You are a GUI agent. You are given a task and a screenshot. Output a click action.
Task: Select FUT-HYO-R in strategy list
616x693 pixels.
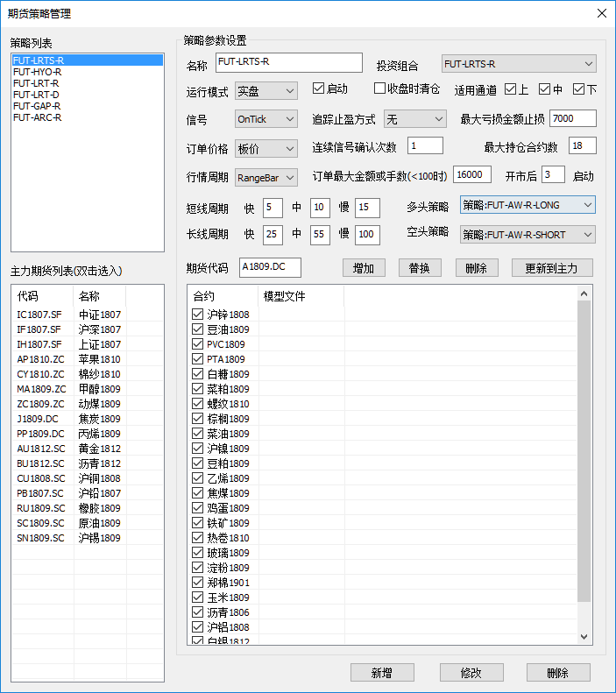88,72
